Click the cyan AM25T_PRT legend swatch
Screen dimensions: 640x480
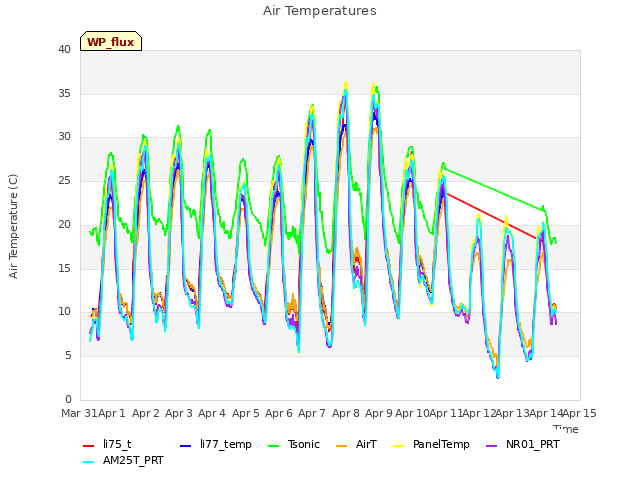pyautogui.click(x=89, y=462)
